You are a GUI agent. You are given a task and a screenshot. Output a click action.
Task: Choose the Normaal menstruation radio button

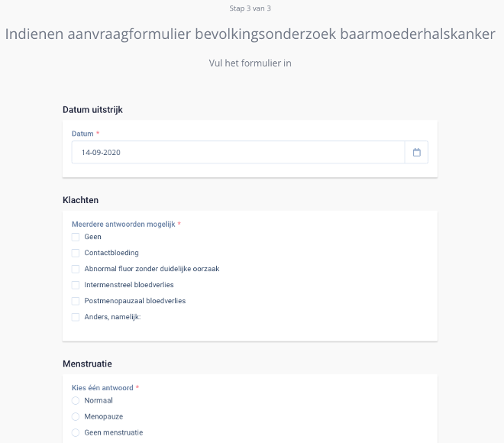pos(76,400)
